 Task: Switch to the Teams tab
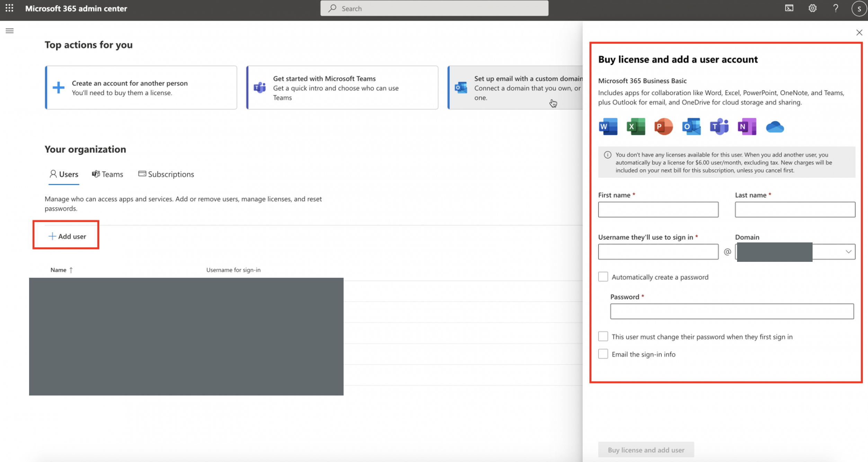(107, 174)
